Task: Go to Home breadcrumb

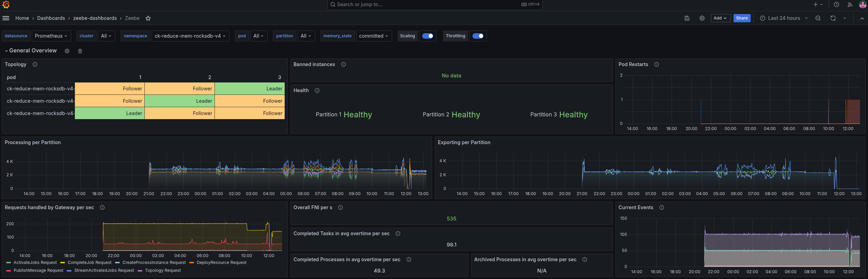Action: point(22,18)
